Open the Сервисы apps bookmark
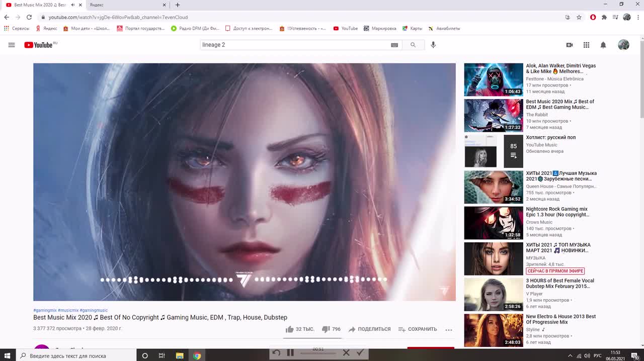644x361 pixels. point(17,29)
